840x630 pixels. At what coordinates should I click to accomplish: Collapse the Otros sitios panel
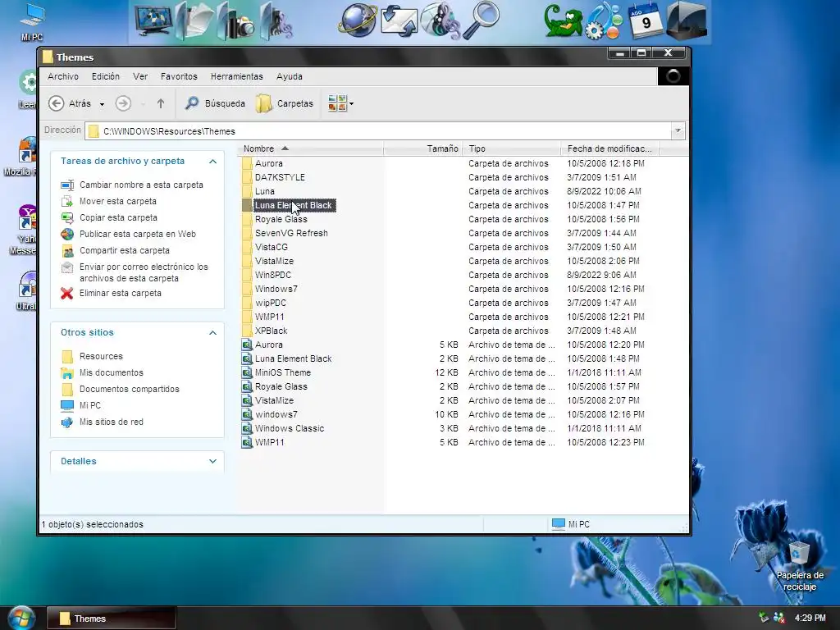tap(212, 333)
